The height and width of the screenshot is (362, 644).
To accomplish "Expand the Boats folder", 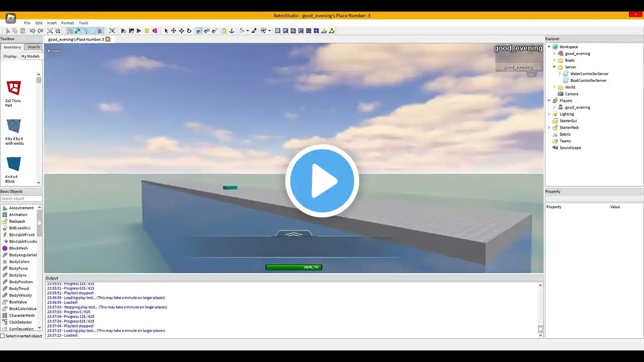I will point(554,60).
